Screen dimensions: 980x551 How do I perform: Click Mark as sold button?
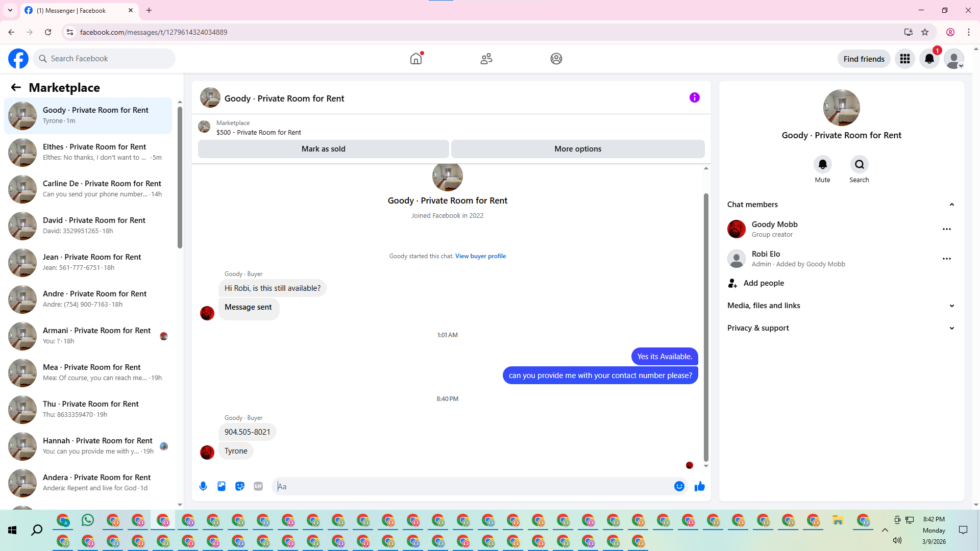[323, 149]
